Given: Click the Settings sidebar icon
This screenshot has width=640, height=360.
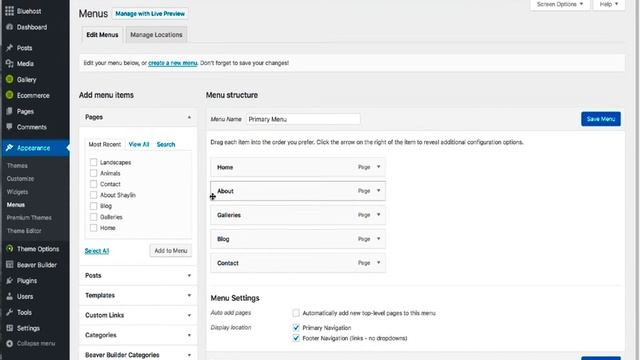Looking at the screenshot, I should click(9, 328).
